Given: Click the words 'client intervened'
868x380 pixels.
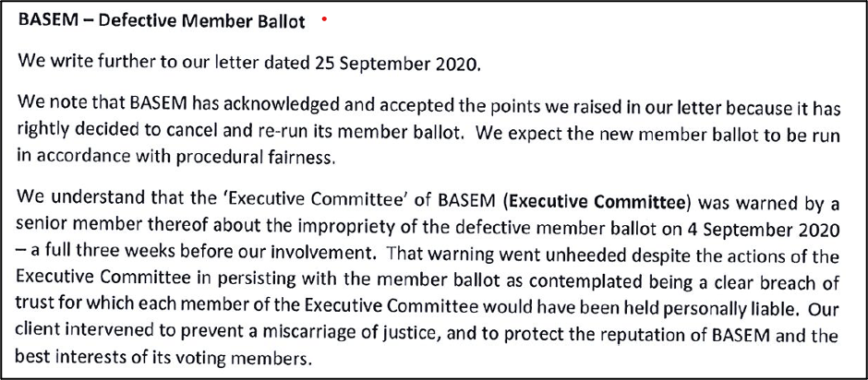Looking at the screenshot, I should point(86,332).
